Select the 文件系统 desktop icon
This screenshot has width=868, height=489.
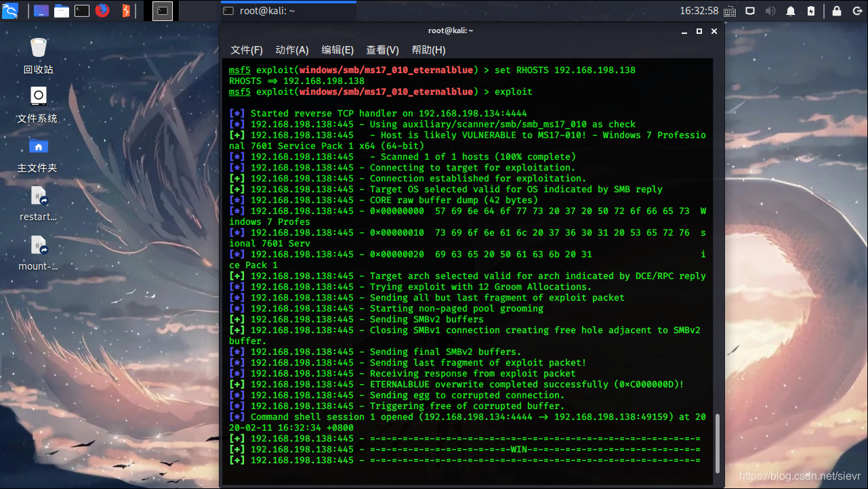(x=38, y=105)
